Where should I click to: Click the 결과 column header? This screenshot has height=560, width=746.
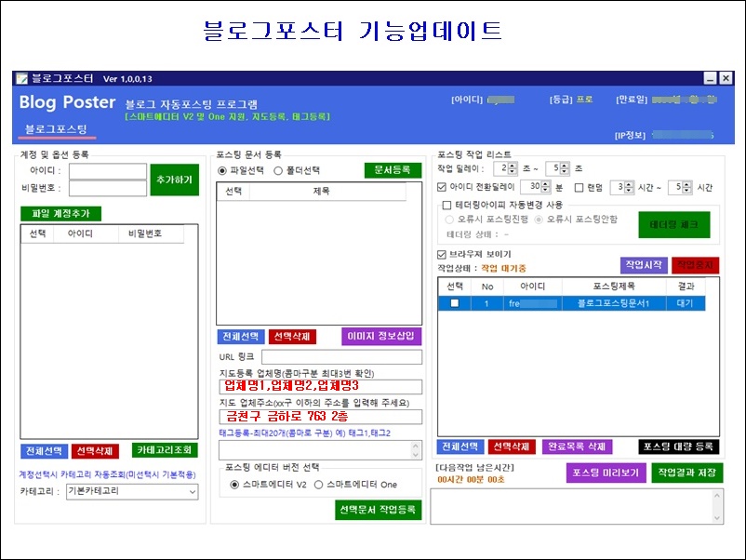(x=686, y=287)
